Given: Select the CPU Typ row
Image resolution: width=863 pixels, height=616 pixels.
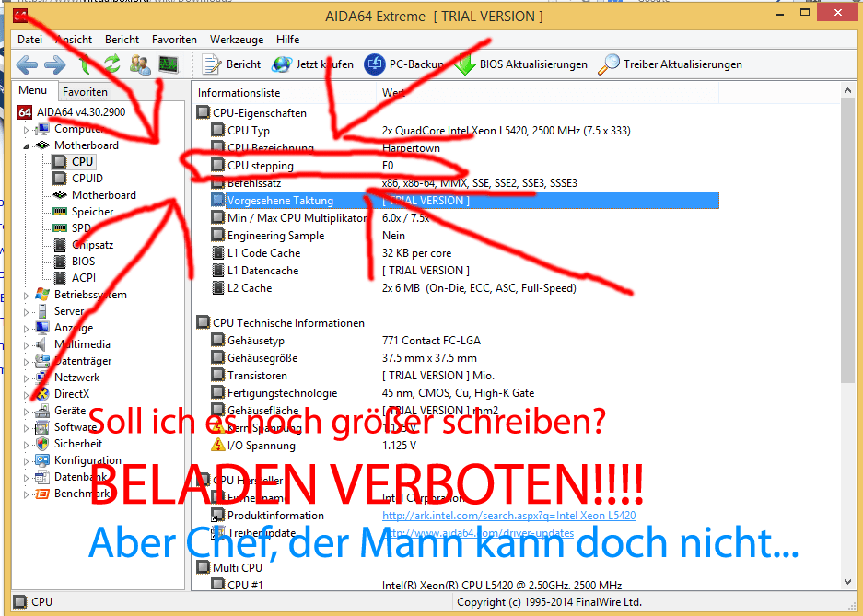Looking at the screenshot, I should click(x=464, y=131).
